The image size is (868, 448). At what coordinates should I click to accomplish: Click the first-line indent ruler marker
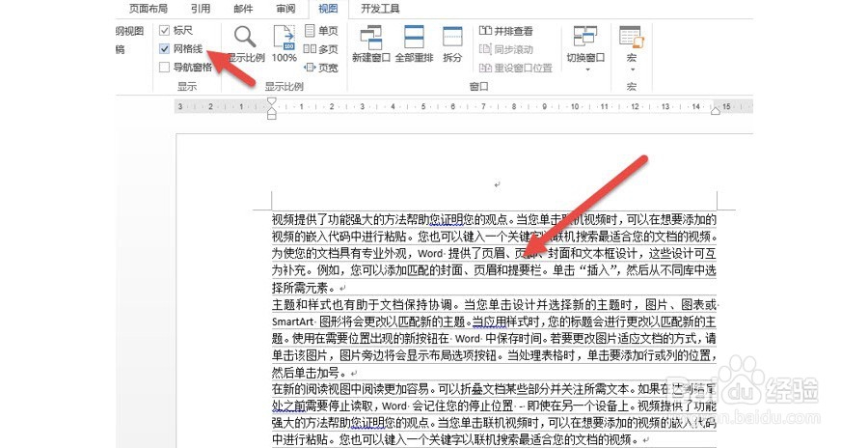[271, 101]
